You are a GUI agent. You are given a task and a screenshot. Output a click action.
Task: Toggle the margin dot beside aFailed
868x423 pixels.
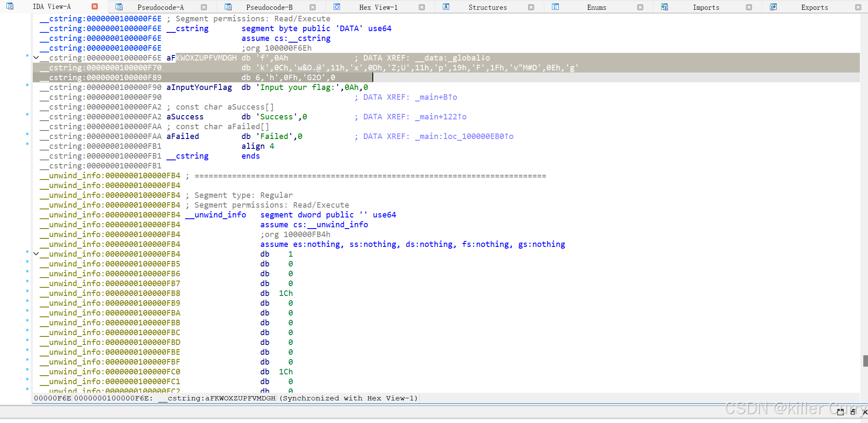click(28, 135)
